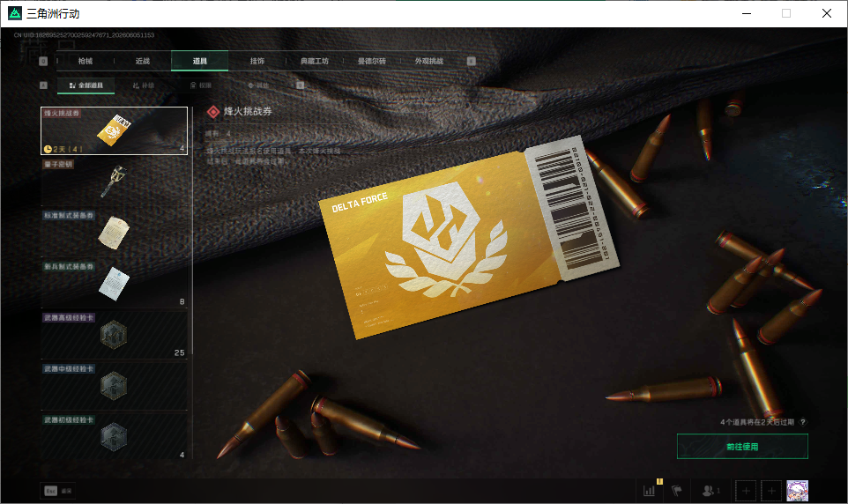Click the flag icon in bottom bar
This screenshot has height=504, width=848.
coord(677,491)
